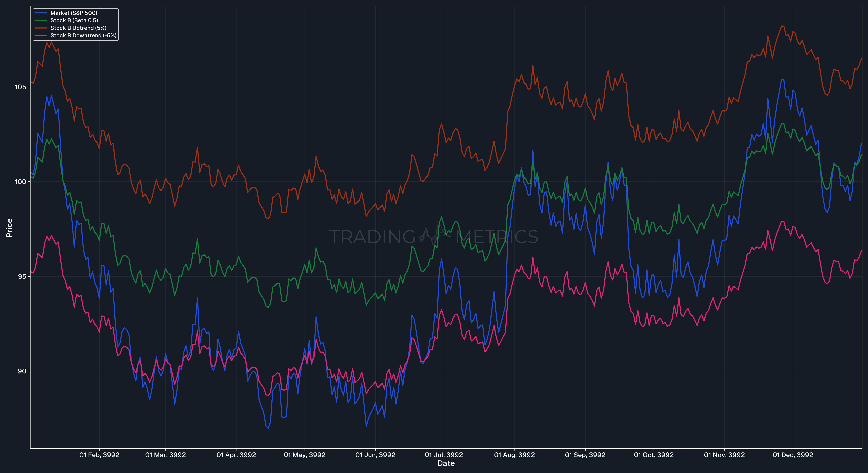The image size is (868, 473).
Task: Click the Price y-axis title
Action: tap(9, 228)
